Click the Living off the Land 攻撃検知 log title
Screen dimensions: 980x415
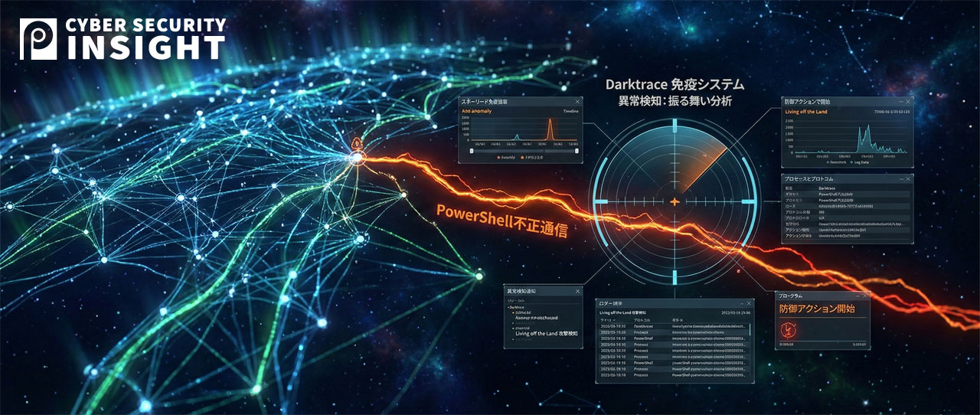pyautogui.click(x=622, y=312)
